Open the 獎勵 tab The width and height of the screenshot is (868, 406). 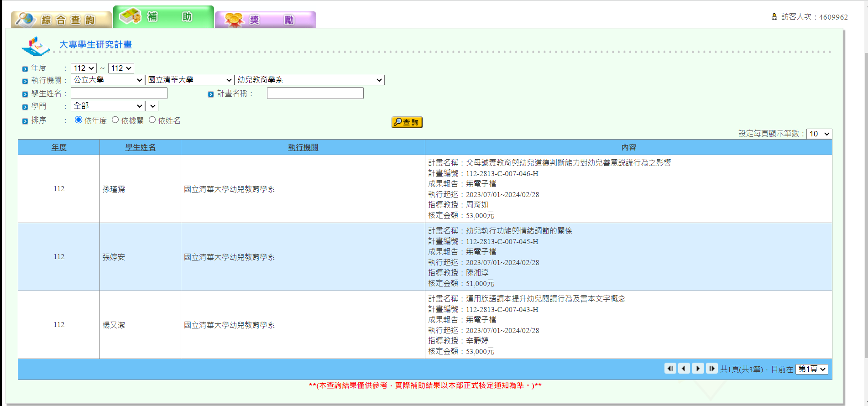coord(265,20)
